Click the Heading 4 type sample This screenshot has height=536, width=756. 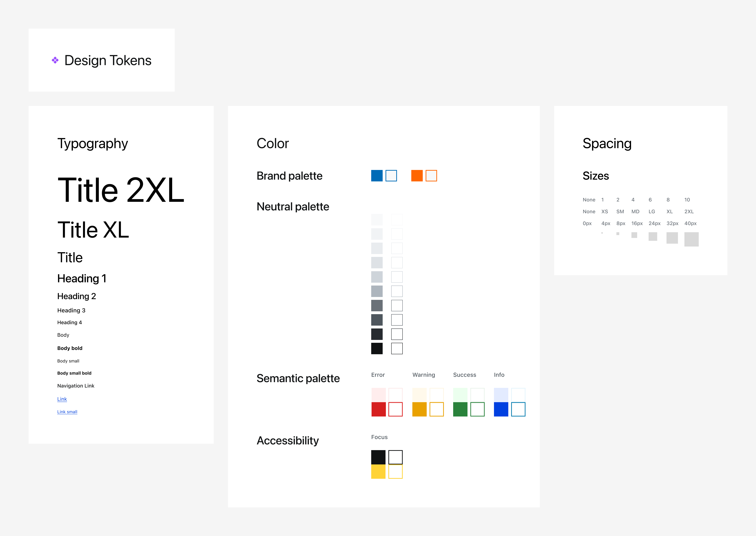70,322
